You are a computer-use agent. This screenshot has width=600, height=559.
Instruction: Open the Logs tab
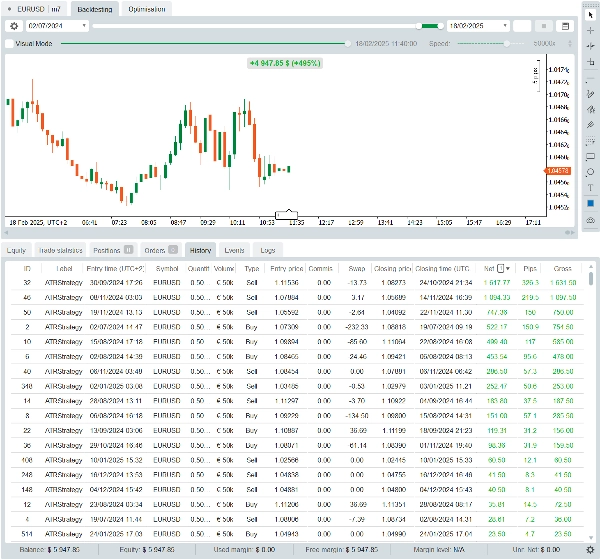[267, 250]
